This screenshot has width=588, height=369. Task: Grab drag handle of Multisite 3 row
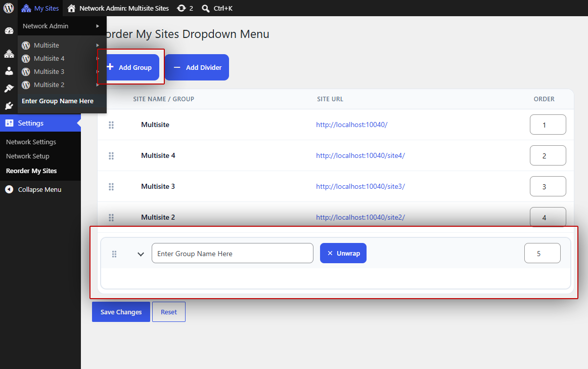(111, 187)
